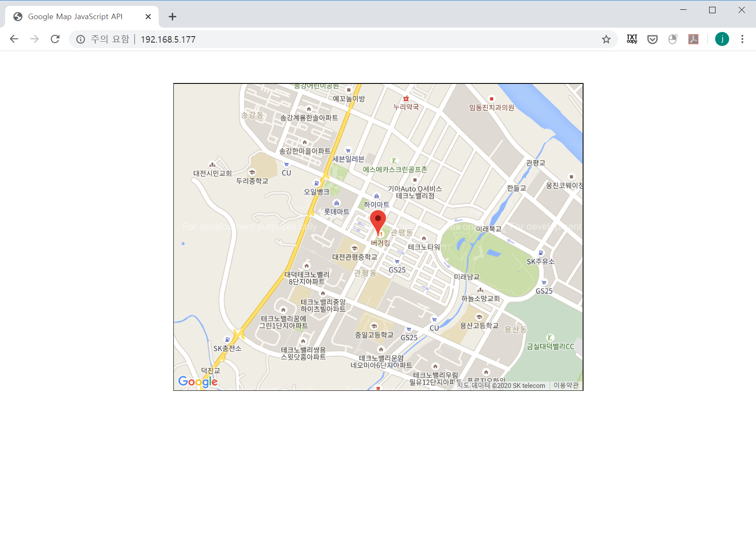
Task: Click the 한들교 bridge label
Action: 516,188
